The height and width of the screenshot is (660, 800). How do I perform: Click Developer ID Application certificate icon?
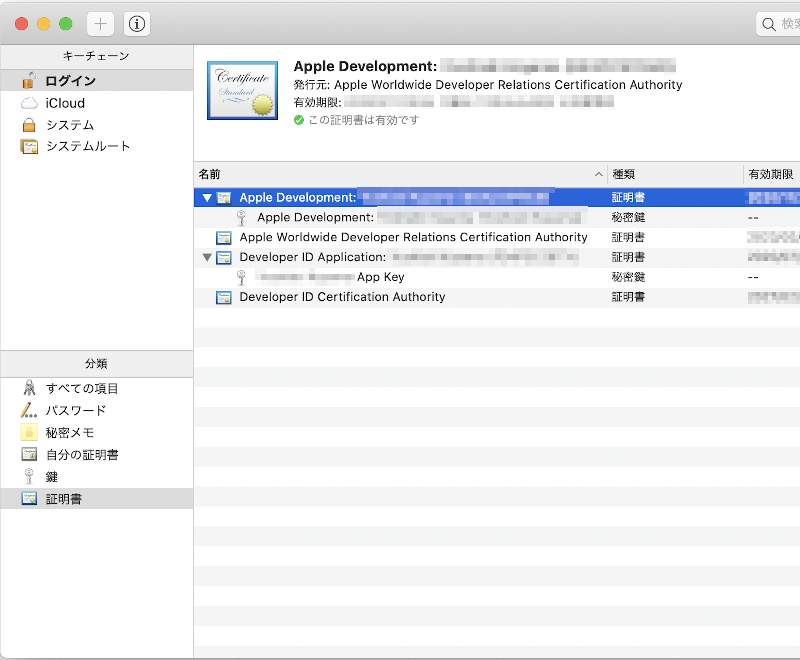coord(223,258)
